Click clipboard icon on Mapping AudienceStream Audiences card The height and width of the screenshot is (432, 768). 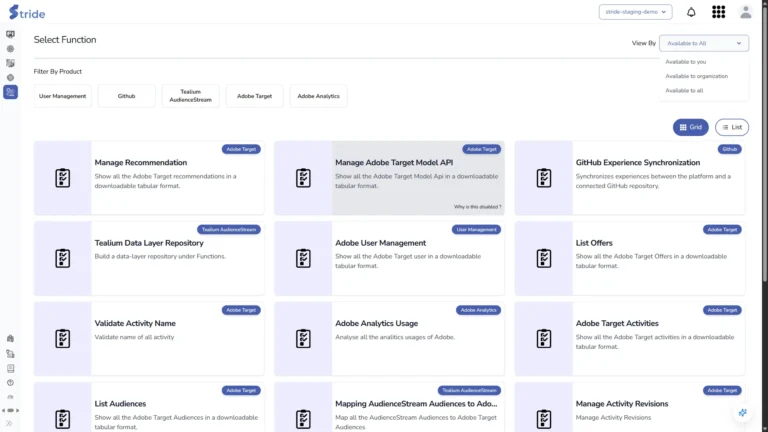click(x=303, y=419)
